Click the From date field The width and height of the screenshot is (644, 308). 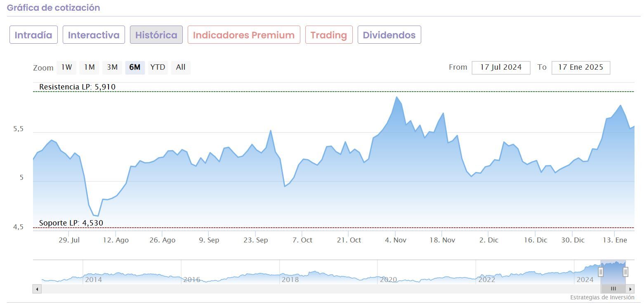(501, 67)
